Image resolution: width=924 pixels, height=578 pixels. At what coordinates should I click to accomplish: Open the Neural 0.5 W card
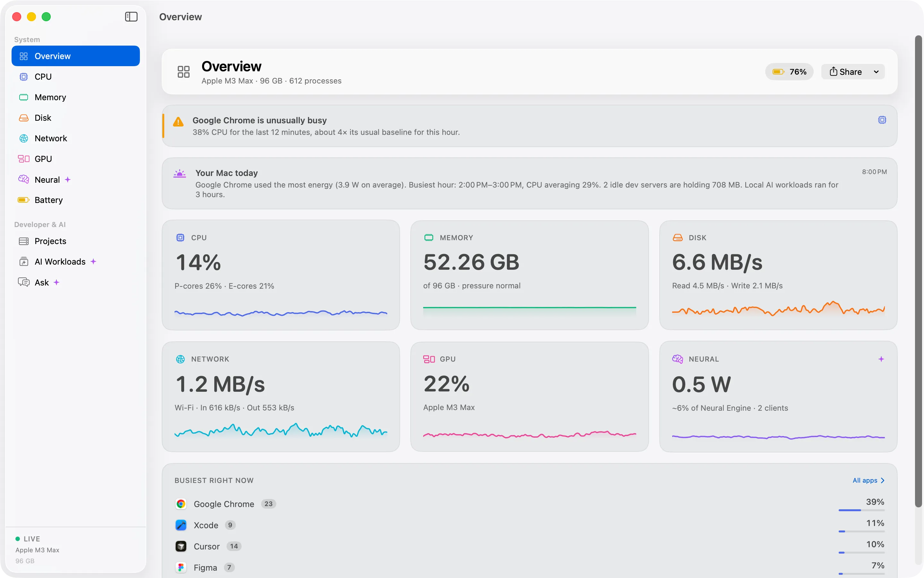[x=778, y=397]
